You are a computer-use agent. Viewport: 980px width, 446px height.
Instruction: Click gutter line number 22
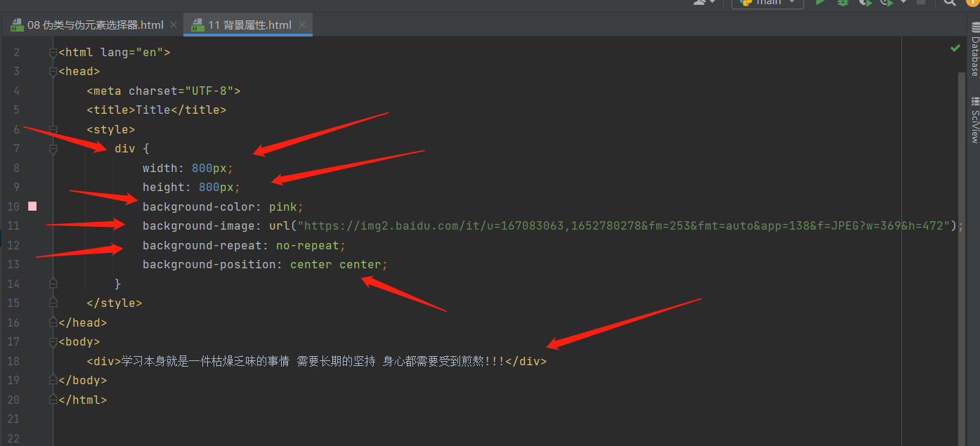point(14,438)
